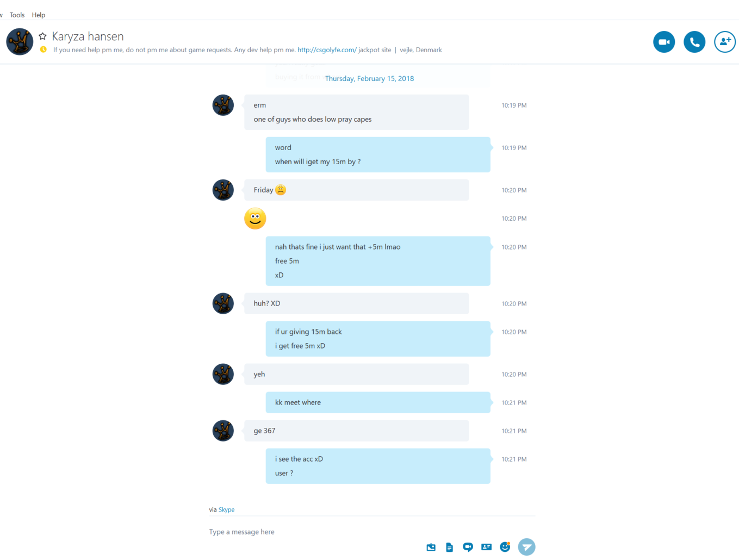Image resolution: width=739 pixels, height=560 pixels.
Task: Send a photo using the image icon
Action: pos(431,547)
